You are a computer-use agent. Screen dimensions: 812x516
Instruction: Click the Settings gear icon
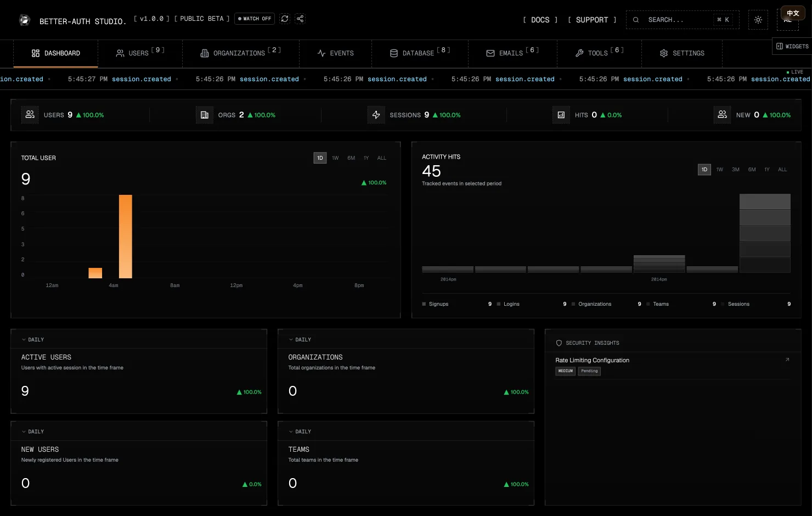[x=664, y=53]
